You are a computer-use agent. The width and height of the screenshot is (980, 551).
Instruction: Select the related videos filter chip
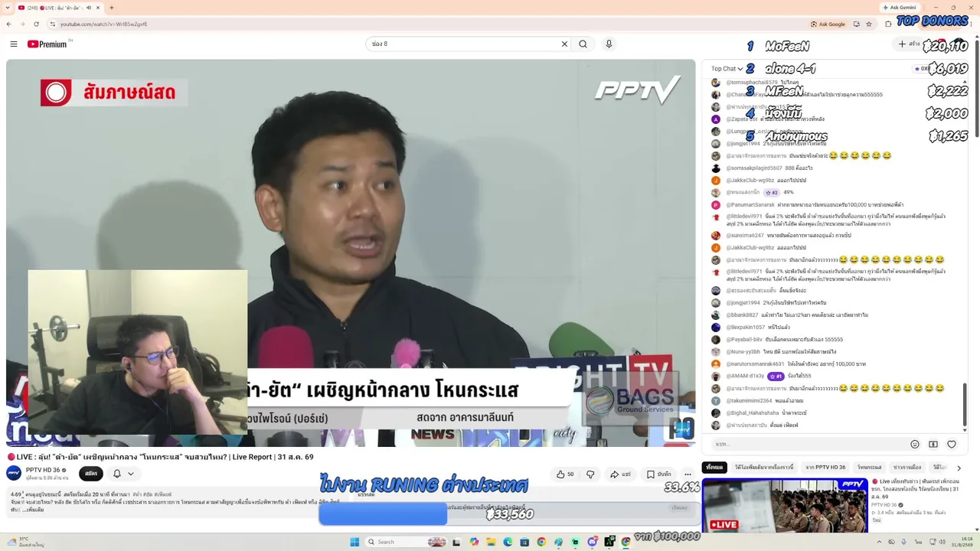763,467
